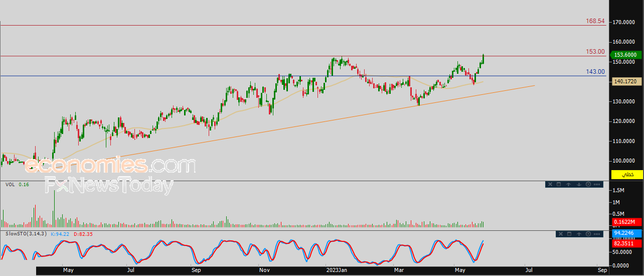Open more options of the SlowSTO pane
Screen dimensions: 644x276
tap(597, 234)
